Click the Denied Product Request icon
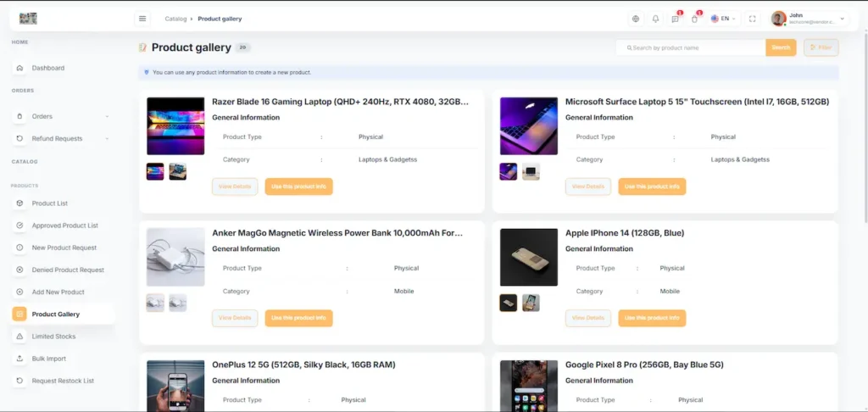This screenshot has width=868, height=412. click(20, 270)
